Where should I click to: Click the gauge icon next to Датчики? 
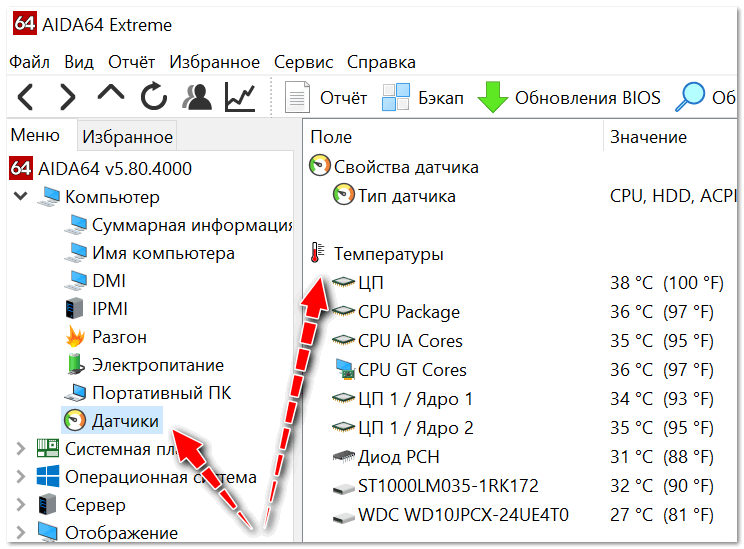click(x=75, y=420)
